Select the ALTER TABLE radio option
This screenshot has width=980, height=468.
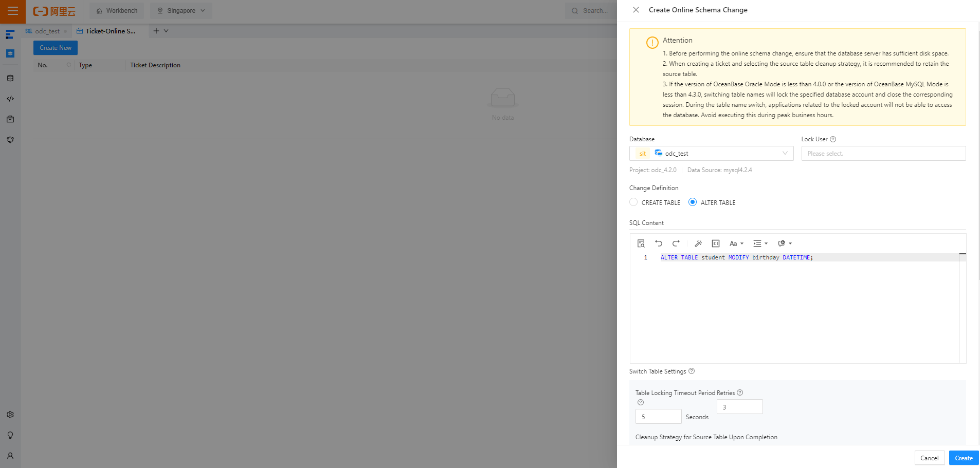[x=693, y=202]
